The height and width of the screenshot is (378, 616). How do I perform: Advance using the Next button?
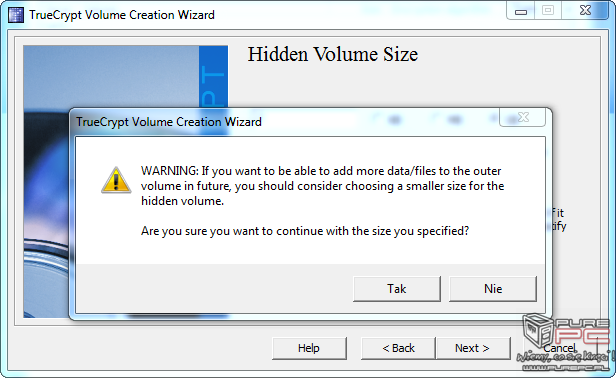point(473,348)
